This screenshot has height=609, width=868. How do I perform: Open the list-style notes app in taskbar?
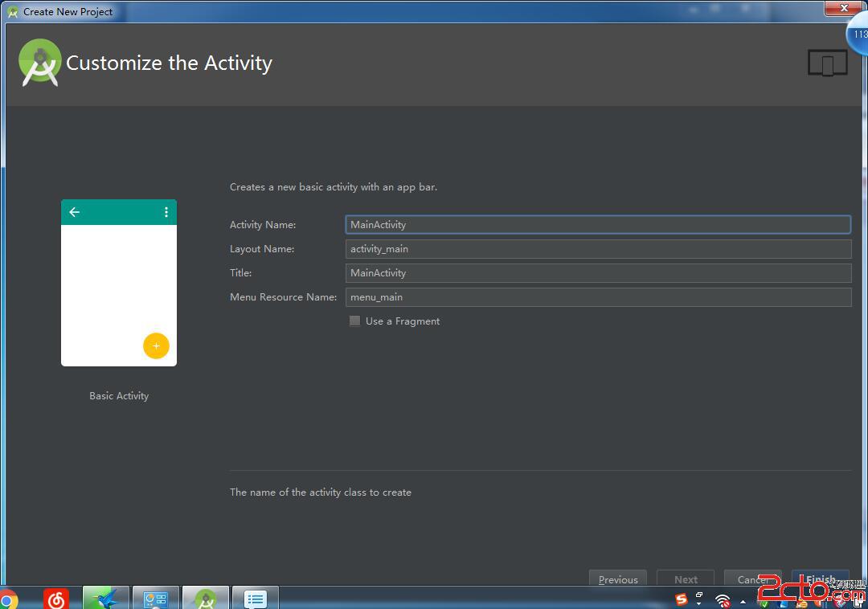click(x=256, y=599)
